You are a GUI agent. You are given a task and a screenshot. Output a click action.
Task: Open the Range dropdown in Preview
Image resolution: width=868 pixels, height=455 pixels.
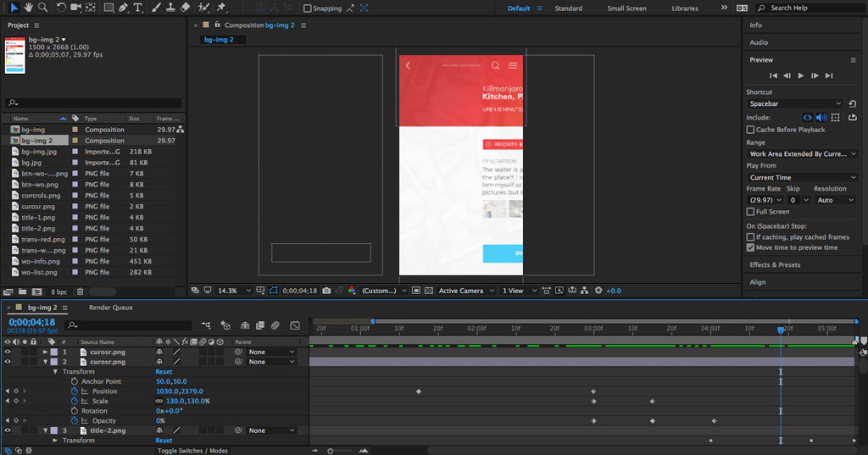(802, 154)
